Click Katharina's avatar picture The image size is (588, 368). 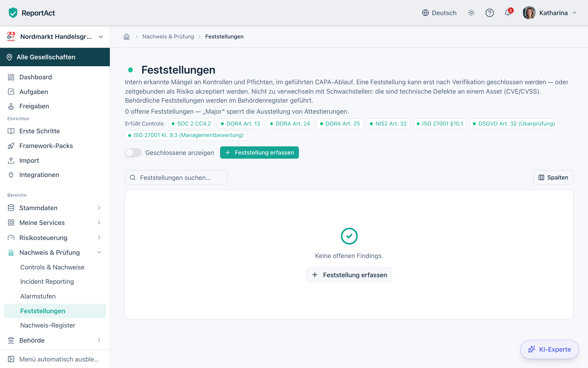pyautogui.click(x=529, y=13)
